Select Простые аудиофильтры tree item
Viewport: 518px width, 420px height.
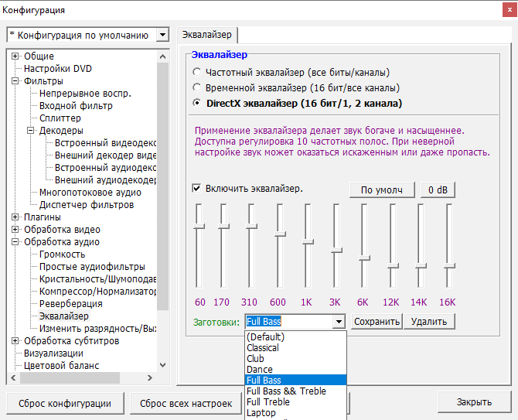(x=92, y=266)
